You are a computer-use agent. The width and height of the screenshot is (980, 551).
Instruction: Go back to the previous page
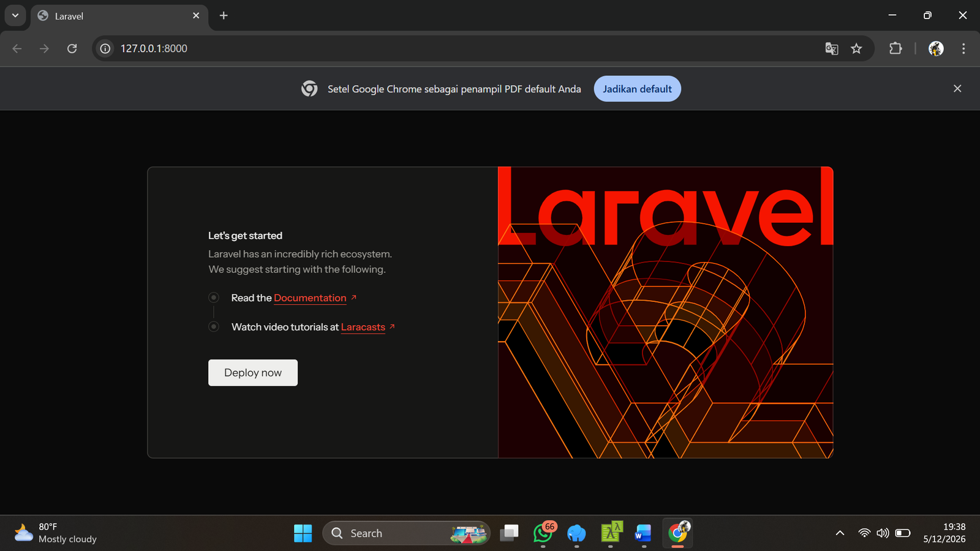(17, 48)
